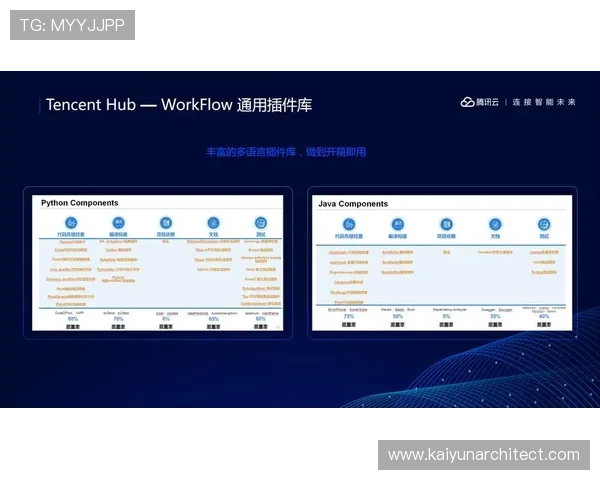600x480 pixels.
Task: Click '编译构建' label in Java Components
Action: click(398, 236)
